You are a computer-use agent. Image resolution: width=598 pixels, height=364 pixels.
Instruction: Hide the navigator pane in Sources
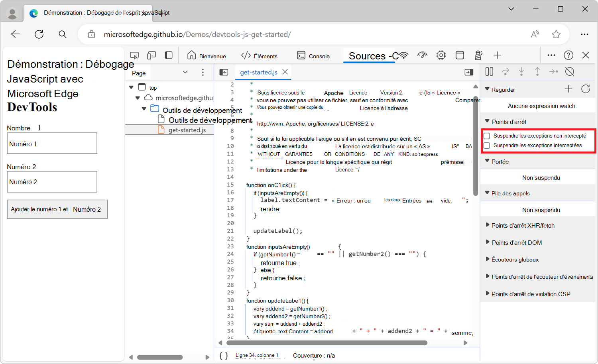tap(224, 72)
